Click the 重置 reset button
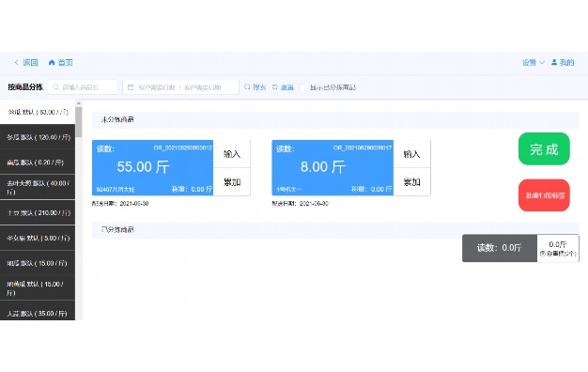This screenshot has height=372, width=588. pos(283,87)
